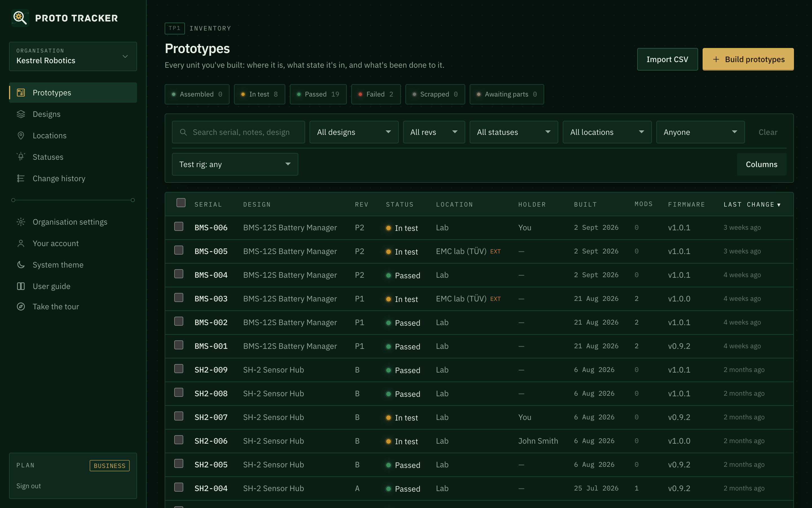Open the Test rig: any dropdown
The width and height of the screenshot is (812, 508).
(x=235, y=164)
